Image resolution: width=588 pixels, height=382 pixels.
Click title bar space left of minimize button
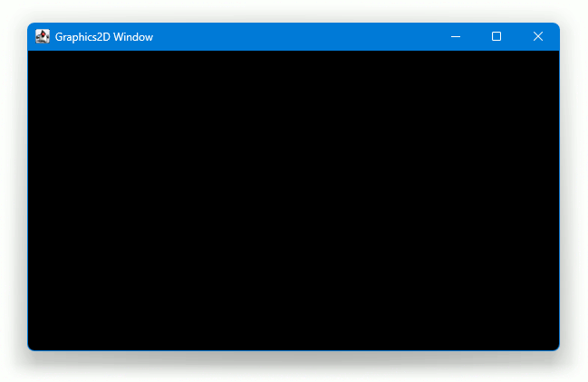tap(417, 36)
